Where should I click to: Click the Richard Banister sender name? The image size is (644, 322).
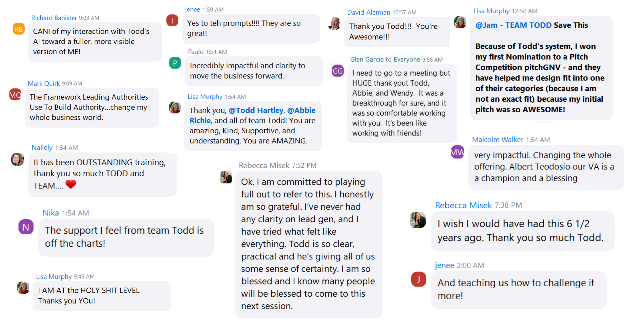(54, 18)
